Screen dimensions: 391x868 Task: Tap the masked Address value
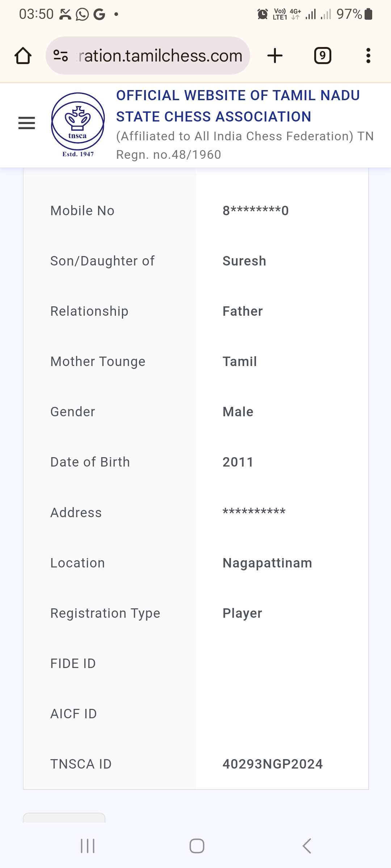click(x=254, y=512)
